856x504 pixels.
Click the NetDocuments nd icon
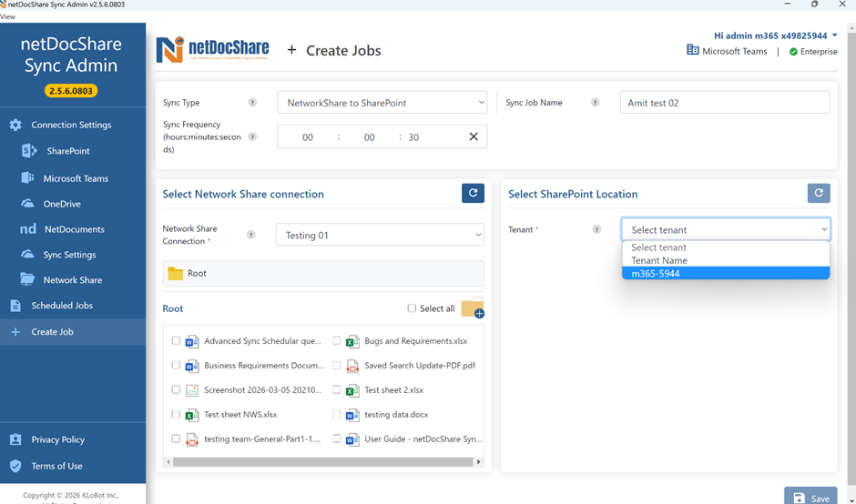[x=28, y=229]
